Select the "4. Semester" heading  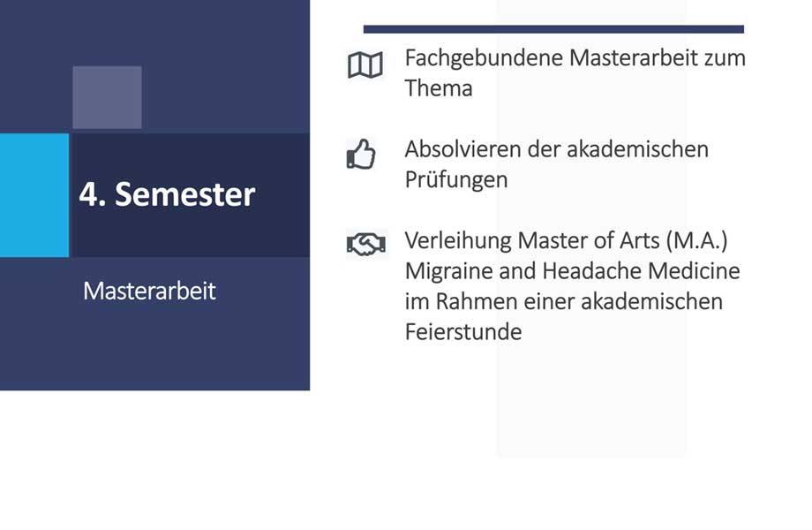[x=167, y=194]
